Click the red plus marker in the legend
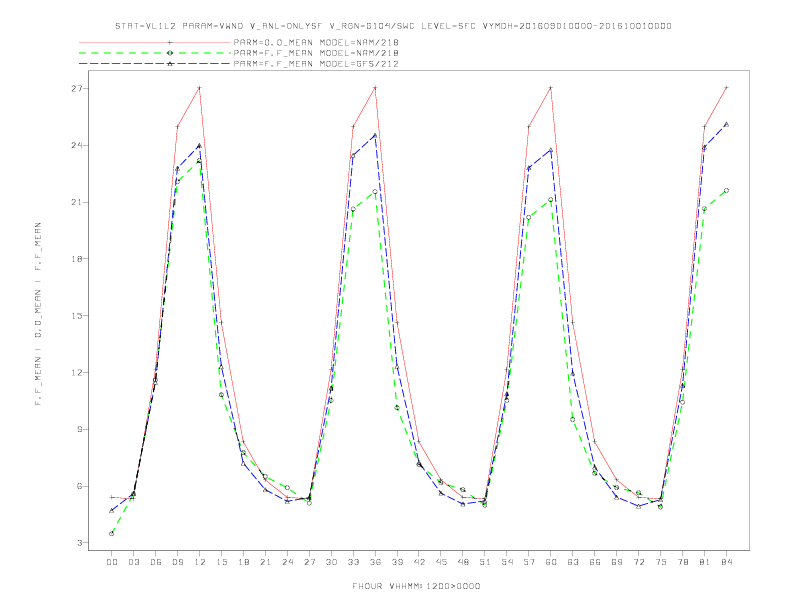Image resolution: width=792 pixels, height=612 pixels. pos(170,42)
